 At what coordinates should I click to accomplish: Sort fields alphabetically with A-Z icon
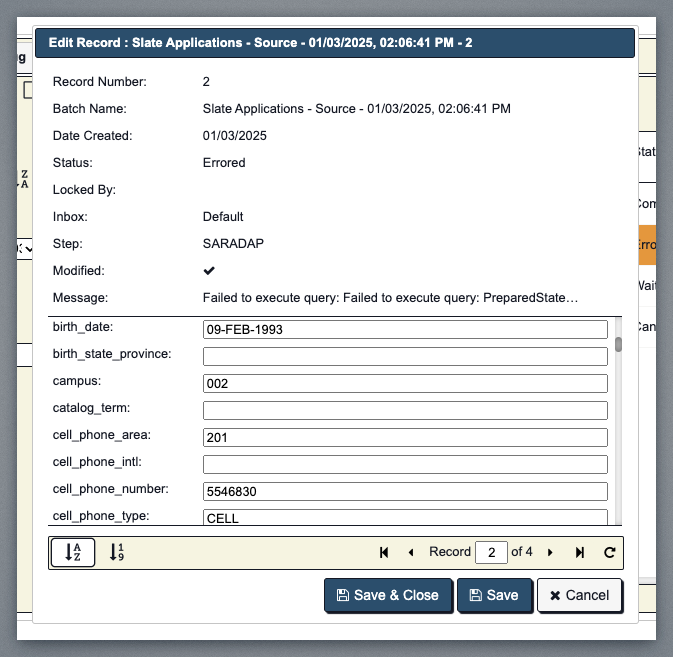click(x=72, y=552)
